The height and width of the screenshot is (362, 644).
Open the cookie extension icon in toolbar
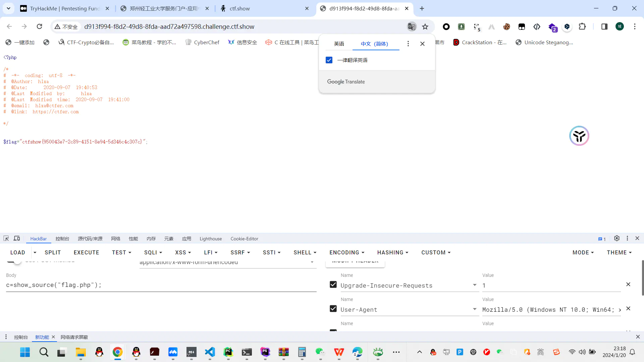click(506, 26)
